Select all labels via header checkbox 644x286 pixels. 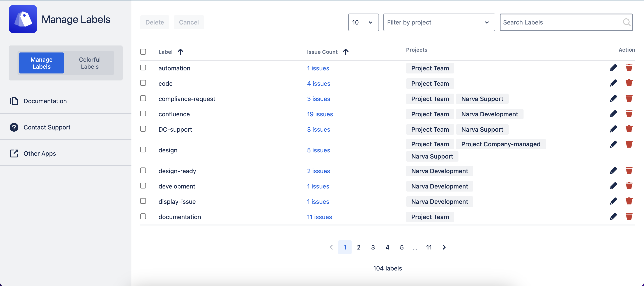click(x=143, y=52)
